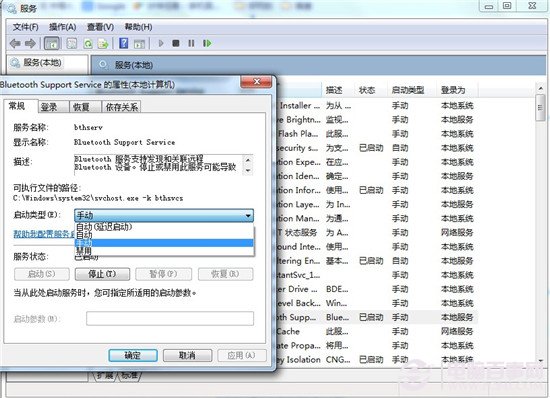Choose 禁用 option in startup list
550x398 pixels.
(x=164, y=251)
